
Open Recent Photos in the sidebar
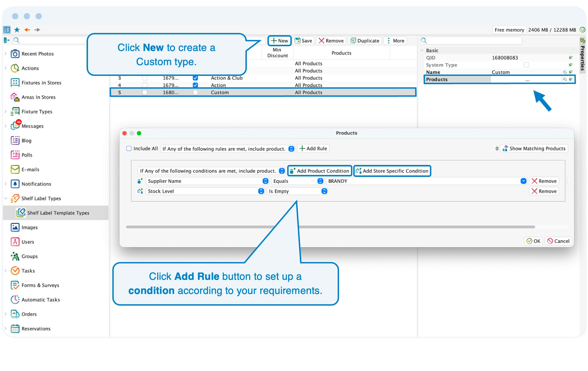pyautogui.click(x=37, y=54)
